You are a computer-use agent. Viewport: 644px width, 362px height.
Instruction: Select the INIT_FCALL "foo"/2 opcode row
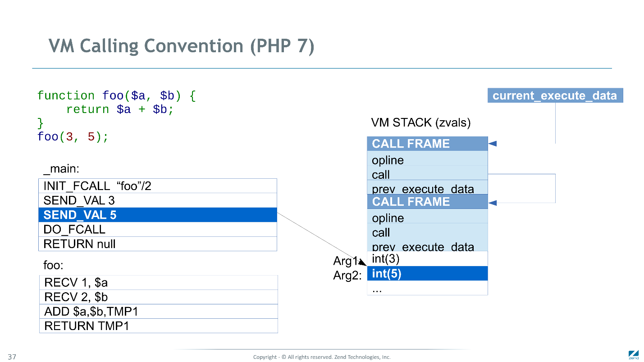[158, 186]
